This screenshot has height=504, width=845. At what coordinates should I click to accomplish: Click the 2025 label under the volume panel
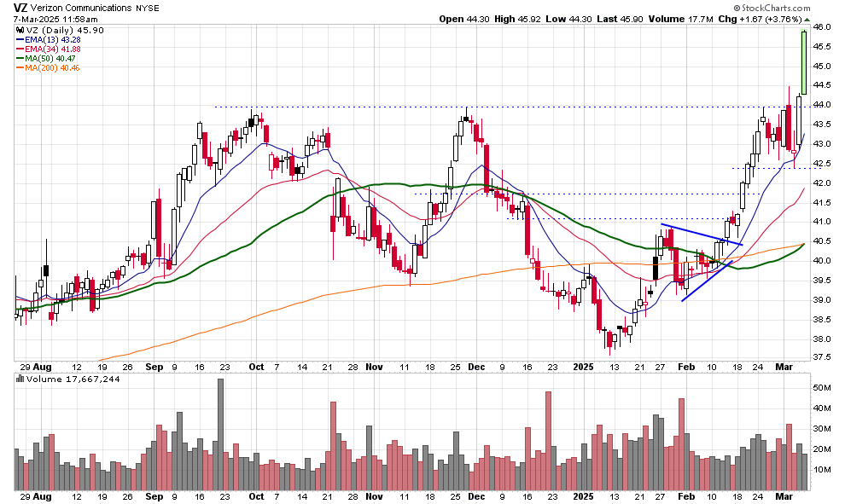[x=583, y=496]
